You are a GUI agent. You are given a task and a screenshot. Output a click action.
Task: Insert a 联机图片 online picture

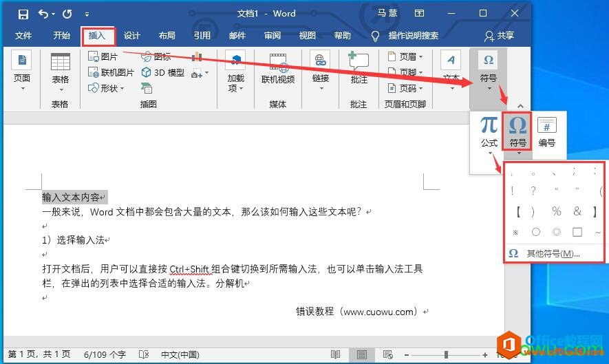(x=111, y=73)
